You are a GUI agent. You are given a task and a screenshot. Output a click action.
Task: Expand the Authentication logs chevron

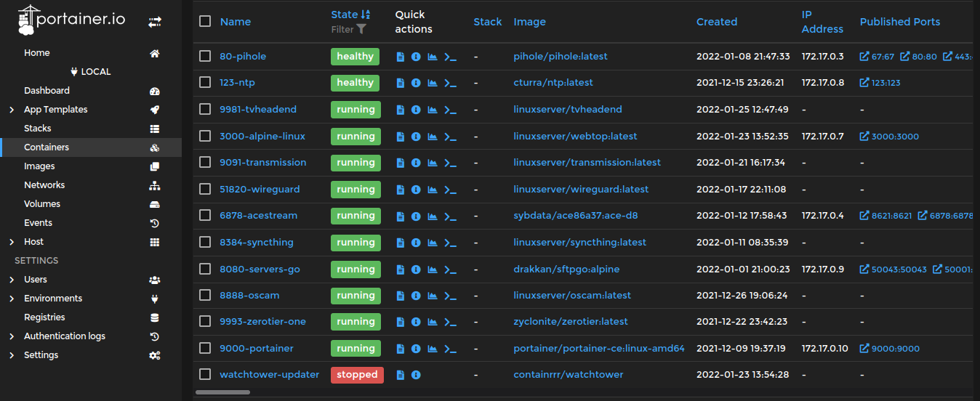click(x=12, y=336)
